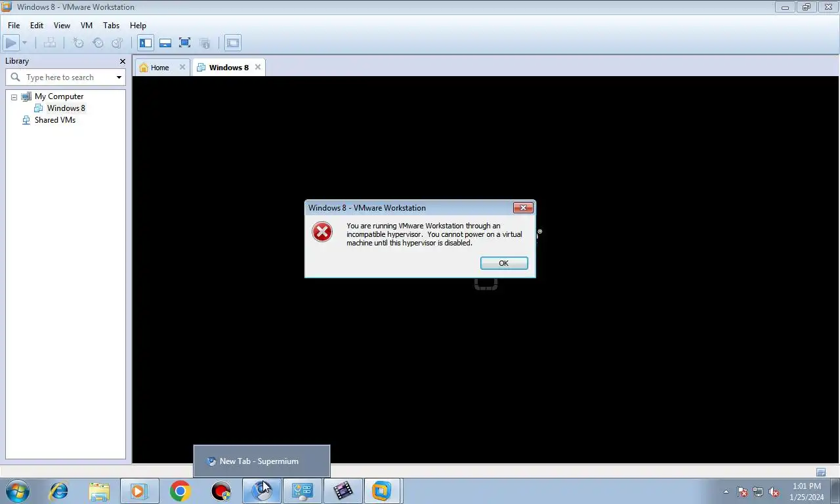Click the Revert to Snapshot toolbar icon
The width and height of the screenshot is (840, 504).
point(98,43)
